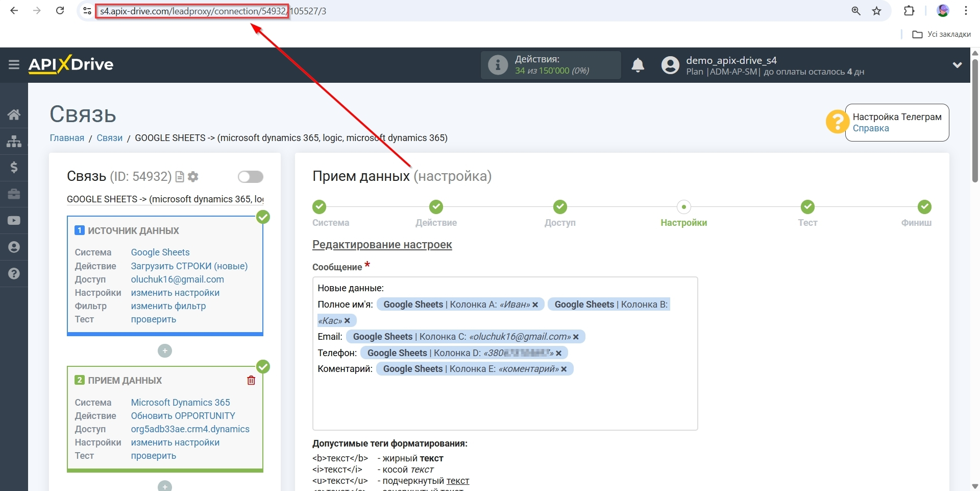Open video tutorials icon in sidebar
This screenshot has height=491, width=980.
(14, 220)
